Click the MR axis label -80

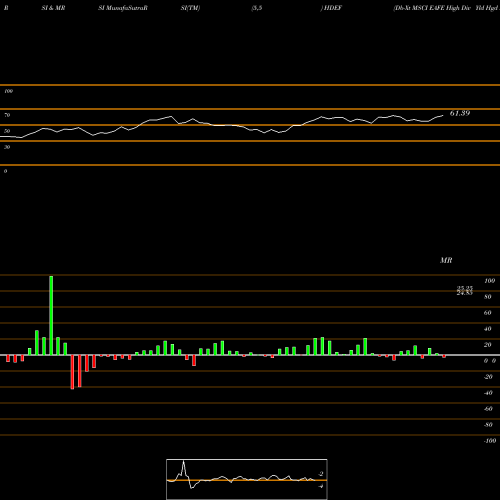[488, 425]
